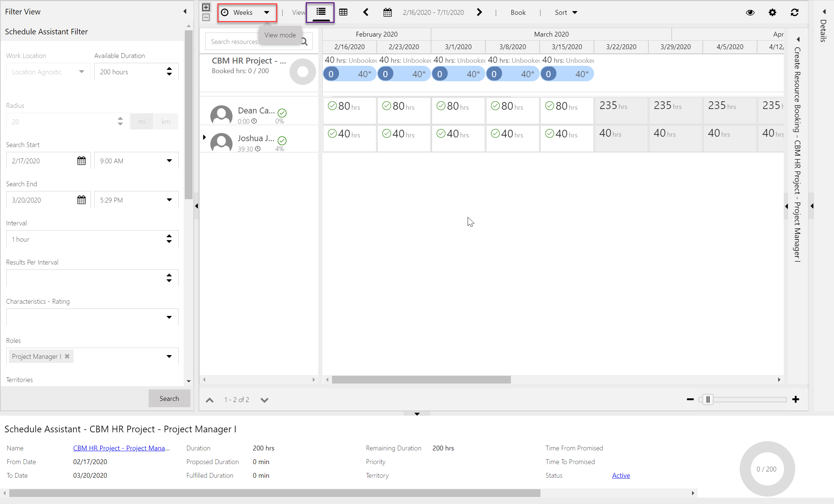Click the 3/1/2020 week column header

click(458, 47)
